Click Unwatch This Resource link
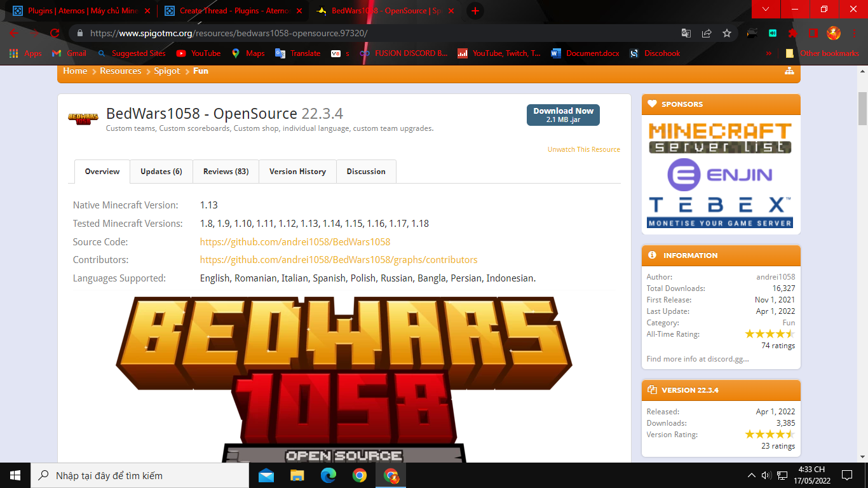 tap(584, 149)
